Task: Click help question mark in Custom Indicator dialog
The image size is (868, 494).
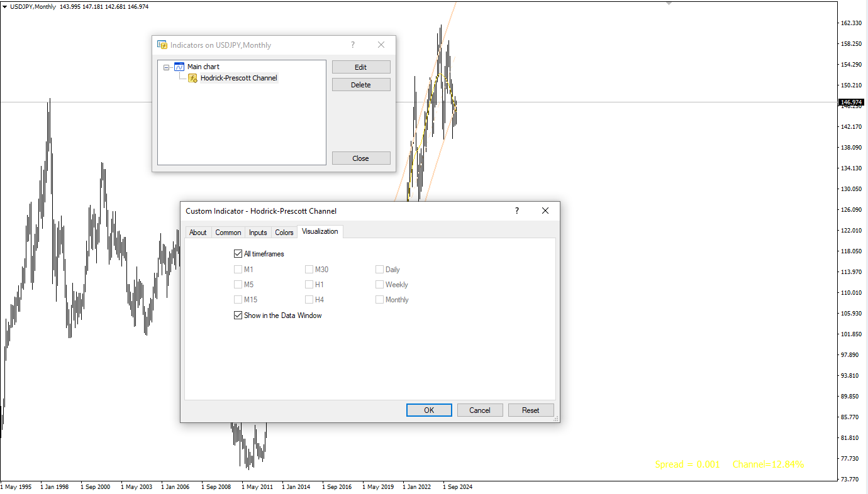Action: tap(517, 211)
